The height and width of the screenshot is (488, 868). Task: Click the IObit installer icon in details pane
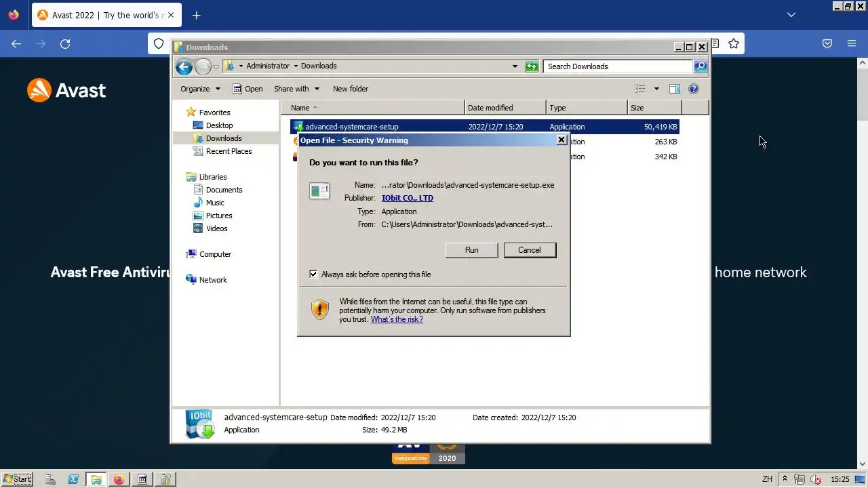[x=200, y=424]
